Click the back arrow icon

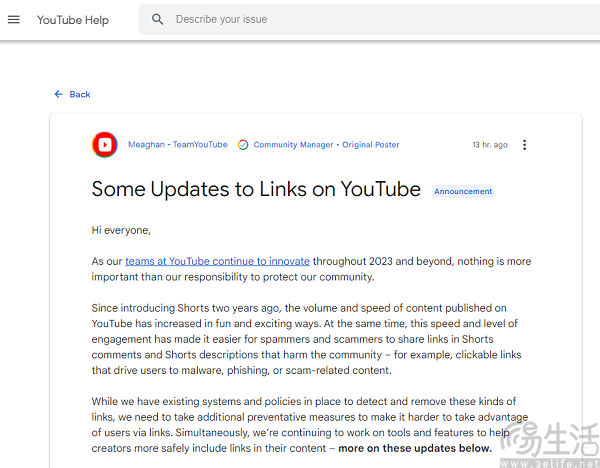(58, 94)
